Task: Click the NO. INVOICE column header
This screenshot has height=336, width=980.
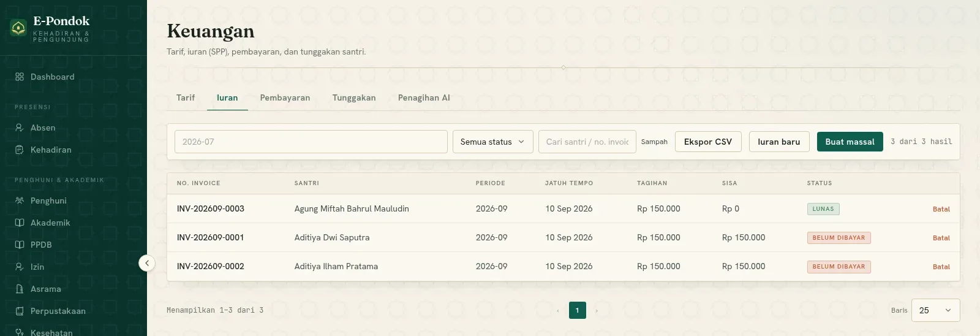Action: [x=198, y=183]
